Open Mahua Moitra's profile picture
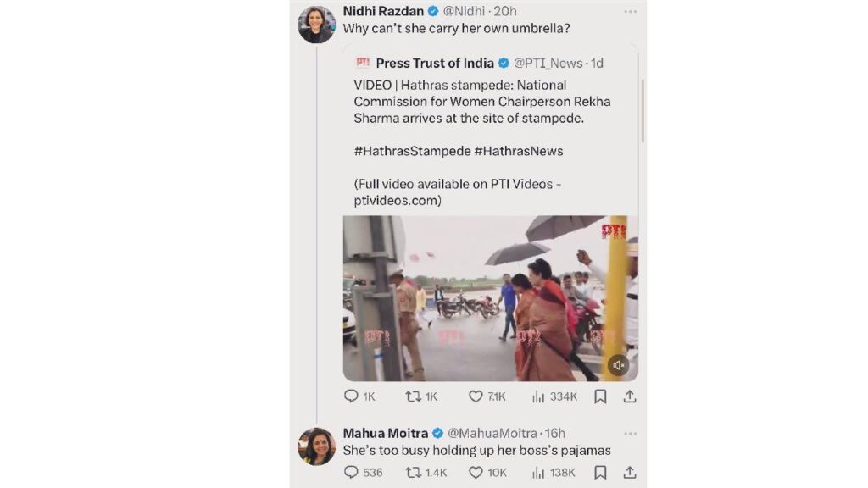This screenshot has height=488, width=868. (316, 446)
